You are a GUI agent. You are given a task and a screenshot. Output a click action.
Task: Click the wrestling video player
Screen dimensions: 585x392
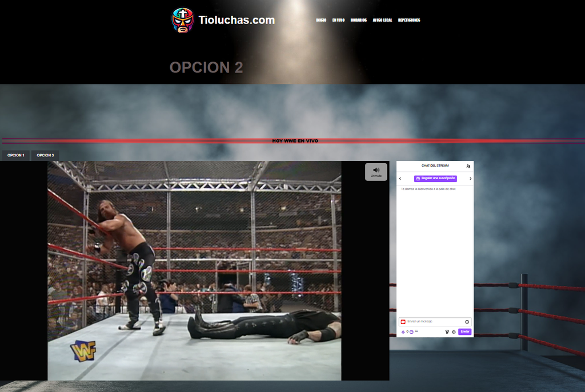click(x=194, y=270)
